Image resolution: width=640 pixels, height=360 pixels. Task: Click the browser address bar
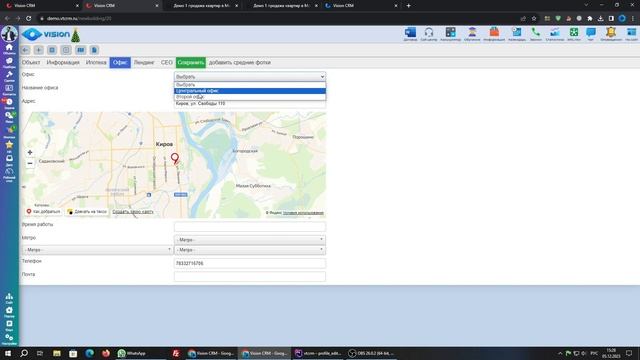coord(278,18)
